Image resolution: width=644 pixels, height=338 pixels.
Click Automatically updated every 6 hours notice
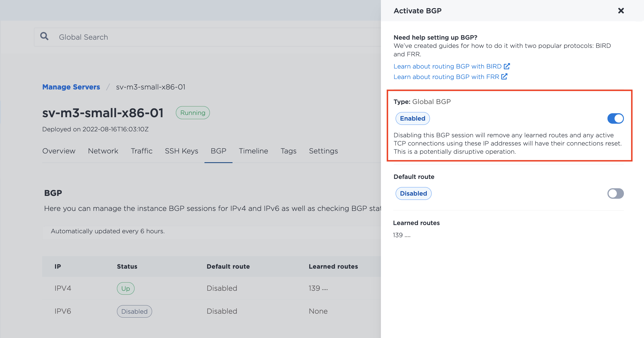point(108,231)
